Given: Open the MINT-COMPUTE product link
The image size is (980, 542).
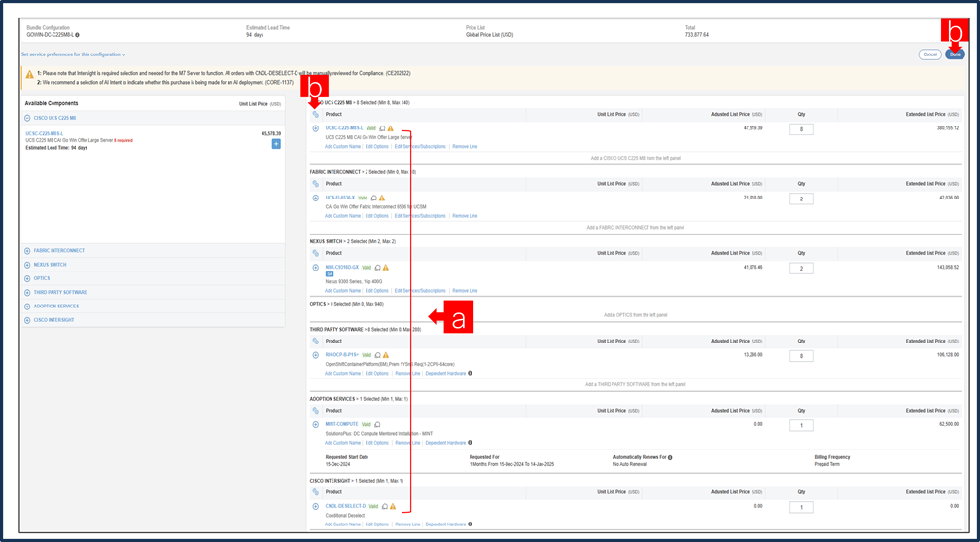Looking at the screenshot, I should coord(340,424).
